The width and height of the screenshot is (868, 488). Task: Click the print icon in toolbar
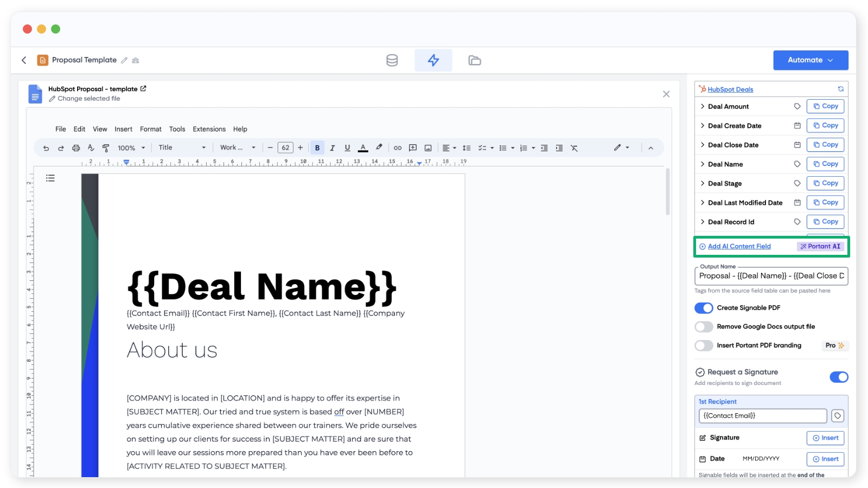76,148
